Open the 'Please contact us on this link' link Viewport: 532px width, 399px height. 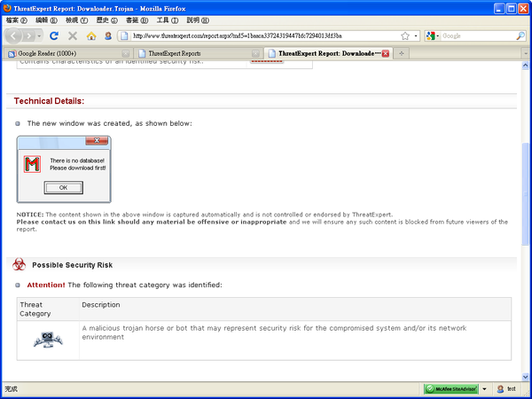pyautogui.click(x=152, y=222)
